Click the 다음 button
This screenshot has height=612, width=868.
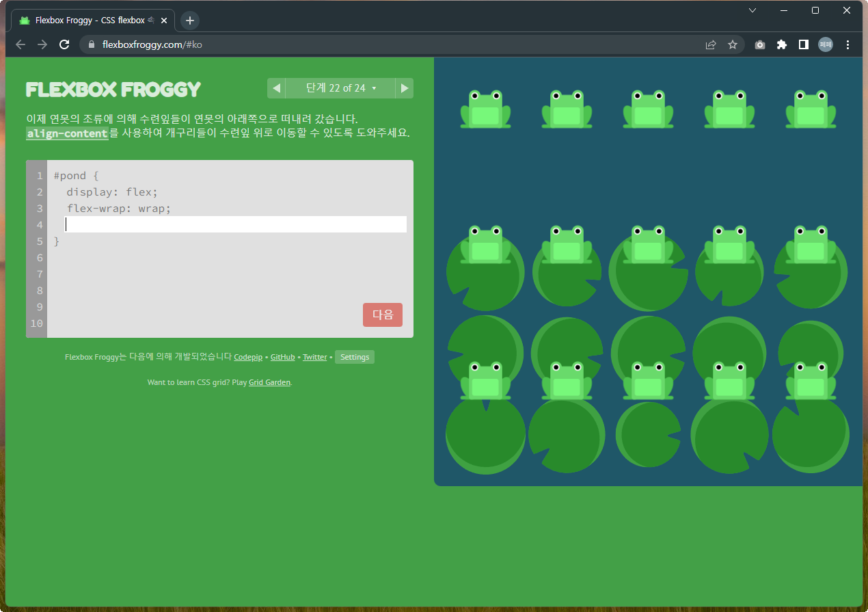coord(383,315)
